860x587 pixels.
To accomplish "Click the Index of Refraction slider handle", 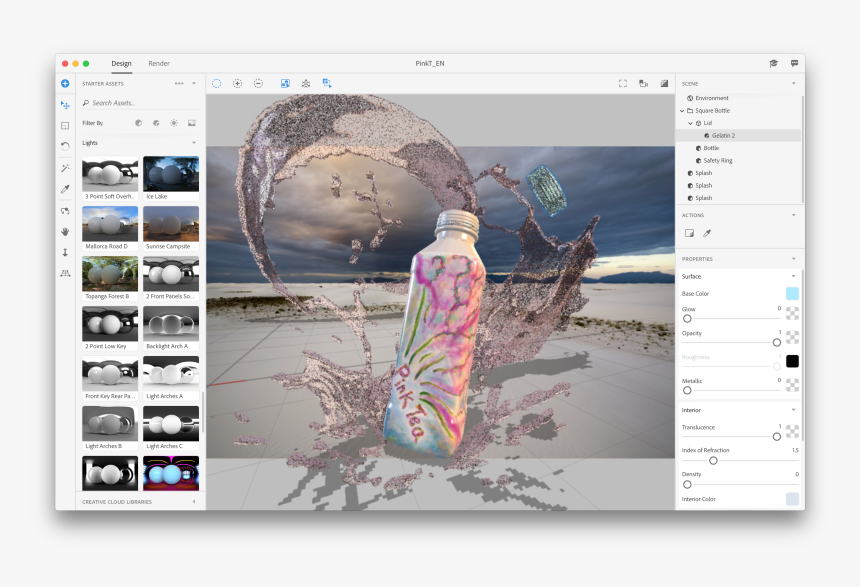I will pyautogui.click(x=713, y=460).
